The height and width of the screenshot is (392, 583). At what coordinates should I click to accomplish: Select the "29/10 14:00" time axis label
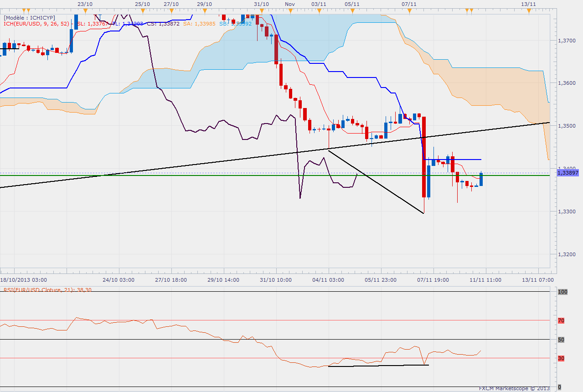pyautogui.click(x=223, y=280)
